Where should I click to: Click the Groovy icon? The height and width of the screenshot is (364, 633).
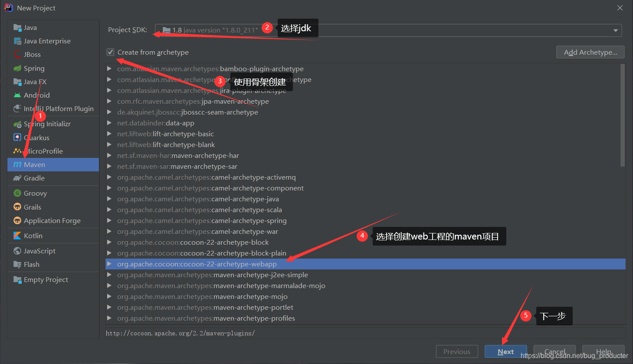(17, 193)
